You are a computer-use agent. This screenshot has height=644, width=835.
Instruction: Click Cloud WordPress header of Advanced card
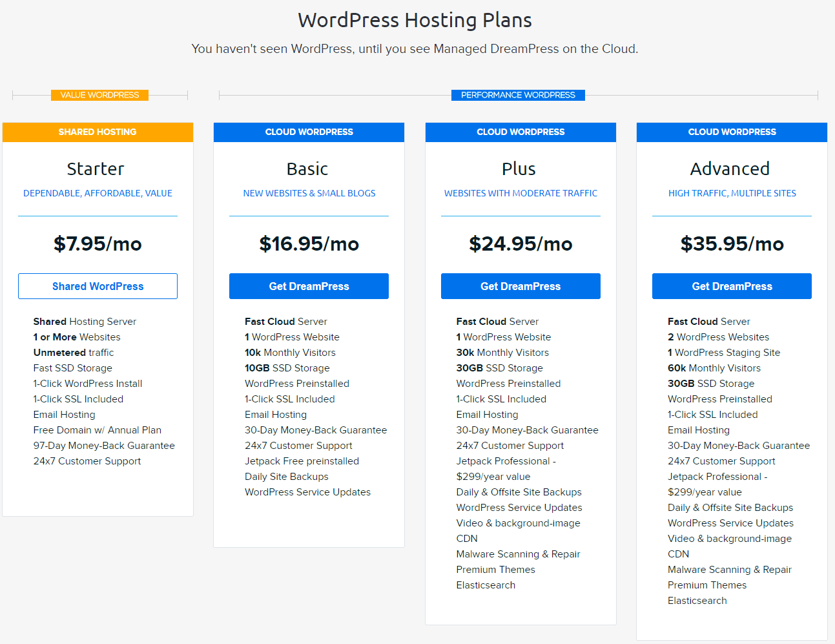tap(732, 132)
